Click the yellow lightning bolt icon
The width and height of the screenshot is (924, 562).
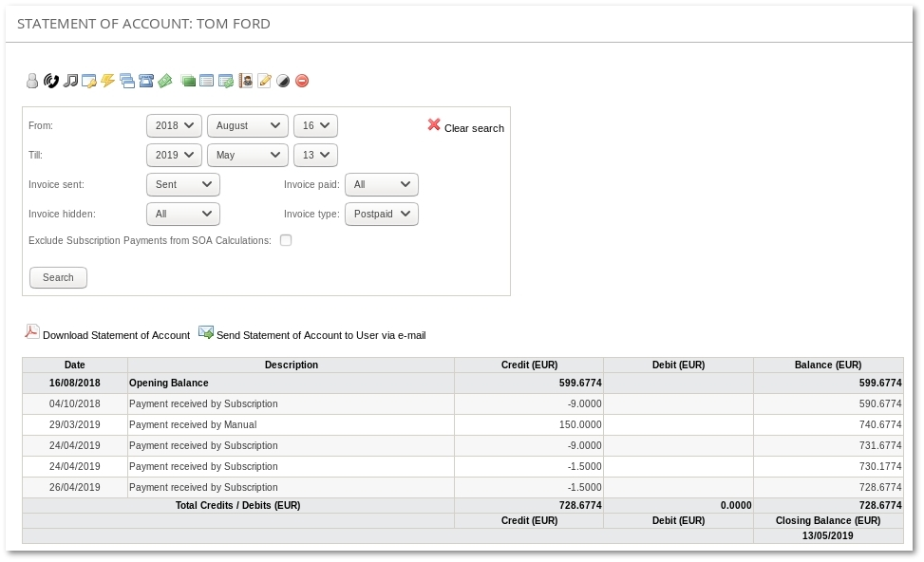pos(108,82)
